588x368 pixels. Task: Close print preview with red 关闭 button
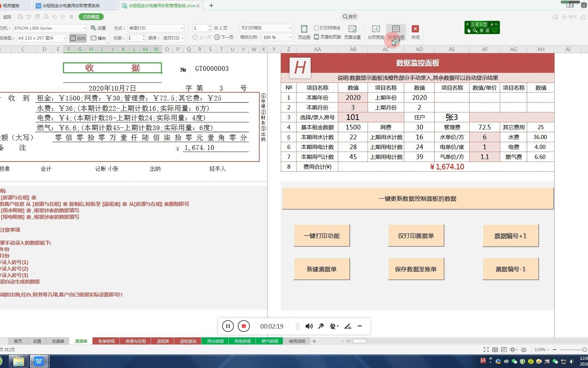point(415,32)
